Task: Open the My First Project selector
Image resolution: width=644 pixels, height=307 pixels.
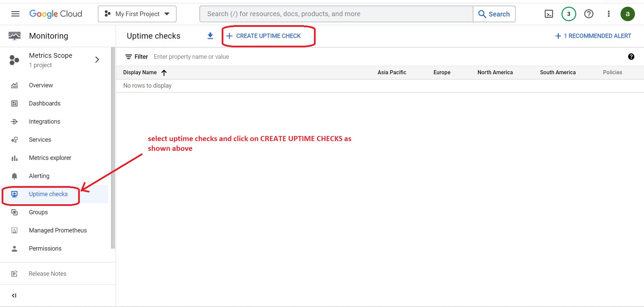Action: [137, 14]
